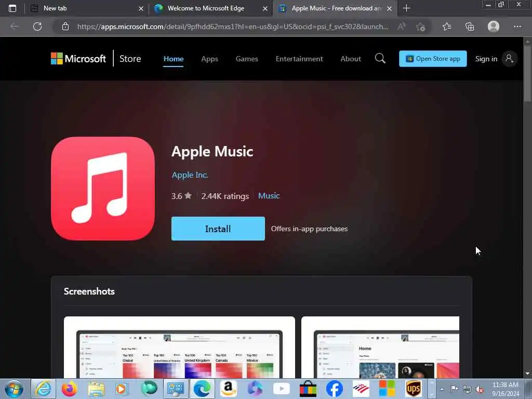Click the page vertical scrollbar thumb
Image resolution: width=532 pixels, height=399 pixels.
527,73
